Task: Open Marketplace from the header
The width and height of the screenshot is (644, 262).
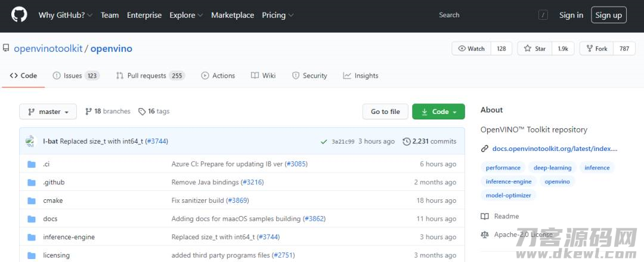Action: [233, 15]
